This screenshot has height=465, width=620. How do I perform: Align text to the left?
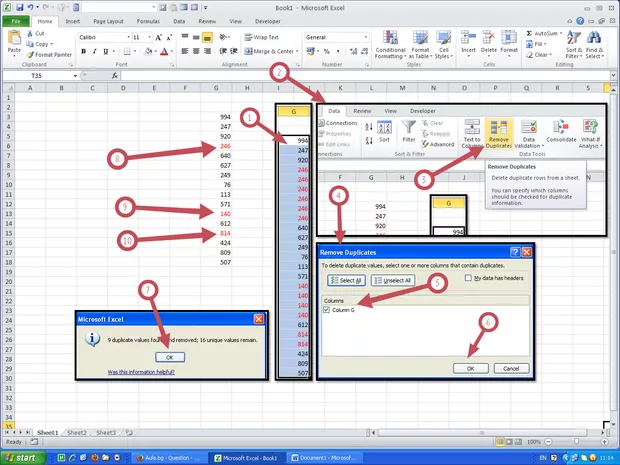pos(185,51)
